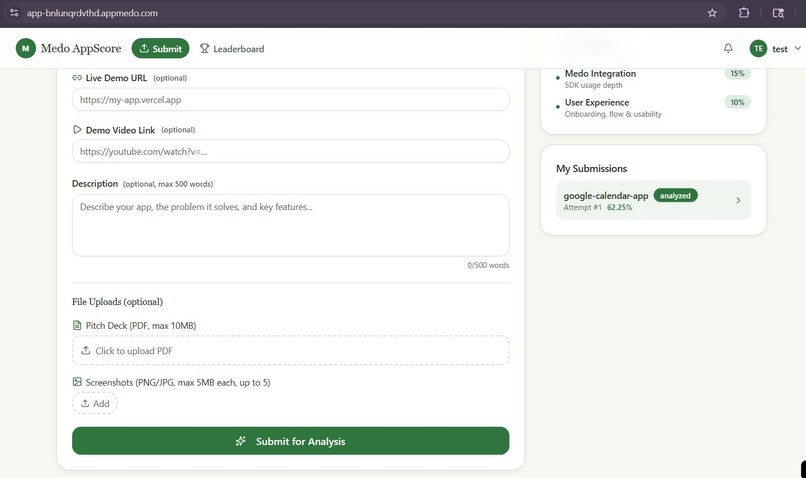Open the browser tab search icon

(x=778, y=13)
